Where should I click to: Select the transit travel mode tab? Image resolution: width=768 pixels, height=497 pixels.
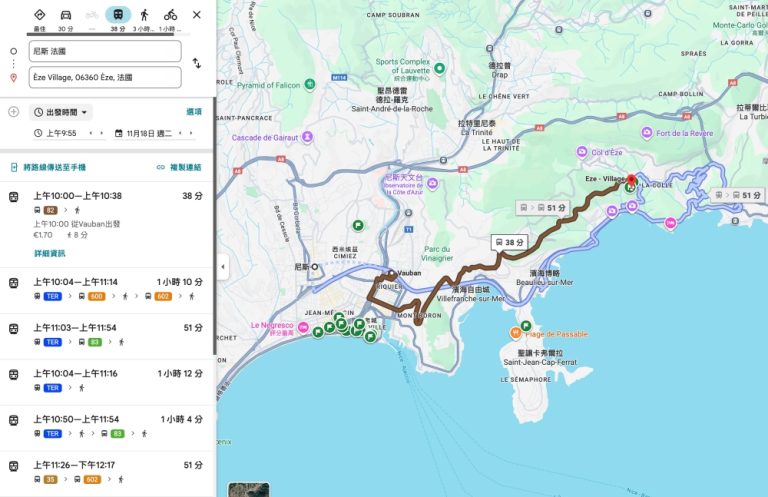(118, 15)
